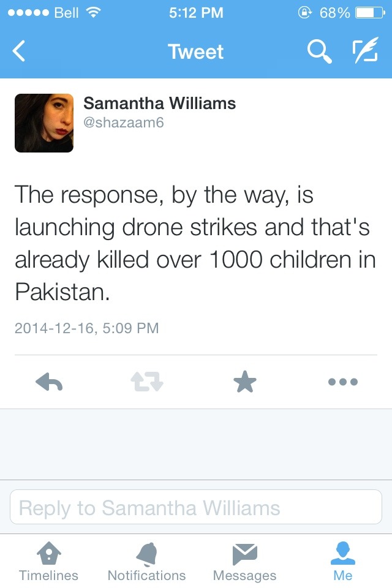Screen dimensions: 392x588
Task: Tap the Wi-Fi icon in status bar
Action: 93,13
